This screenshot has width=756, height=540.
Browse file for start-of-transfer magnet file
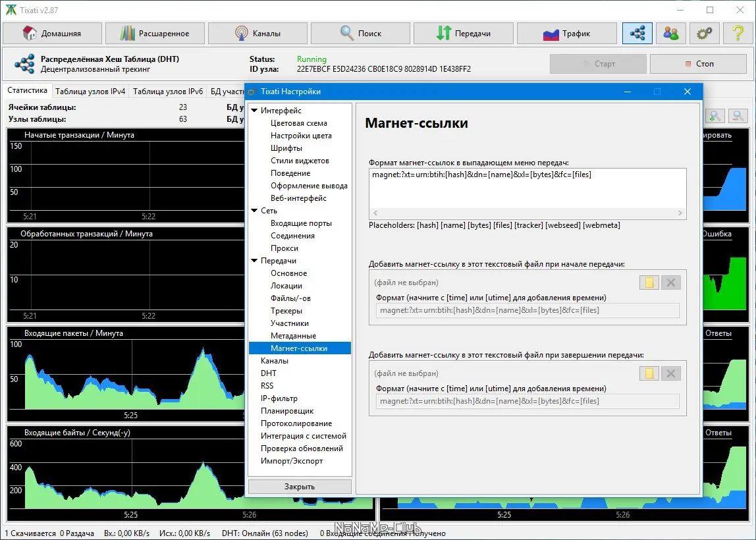(649, 283)
